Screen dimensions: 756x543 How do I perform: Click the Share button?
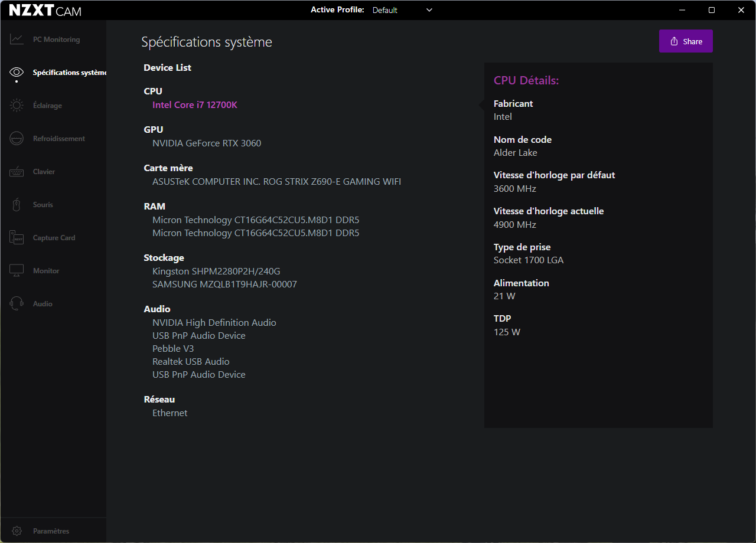point(686,41)
